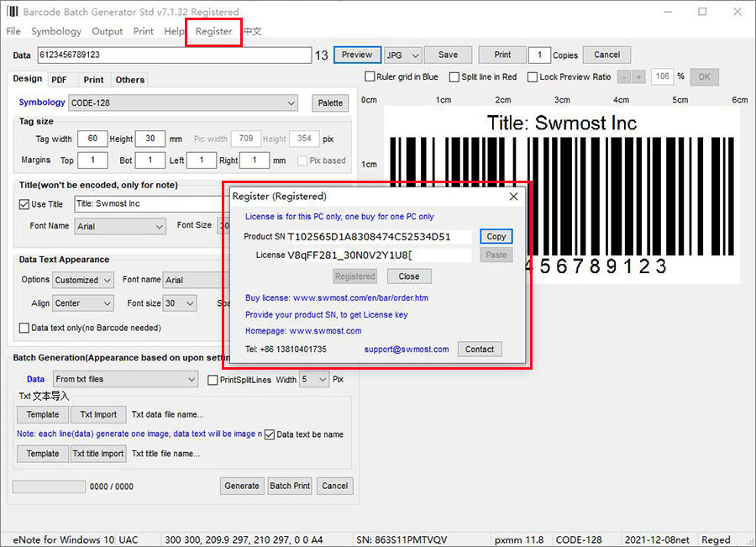Open the Register menu

[213, 31]
